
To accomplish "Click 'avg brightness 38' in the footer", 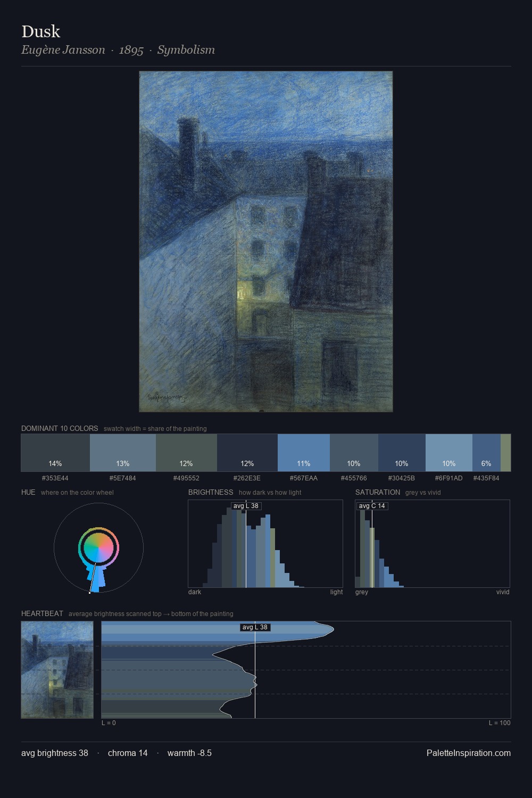I will click(x=55, y=753).
